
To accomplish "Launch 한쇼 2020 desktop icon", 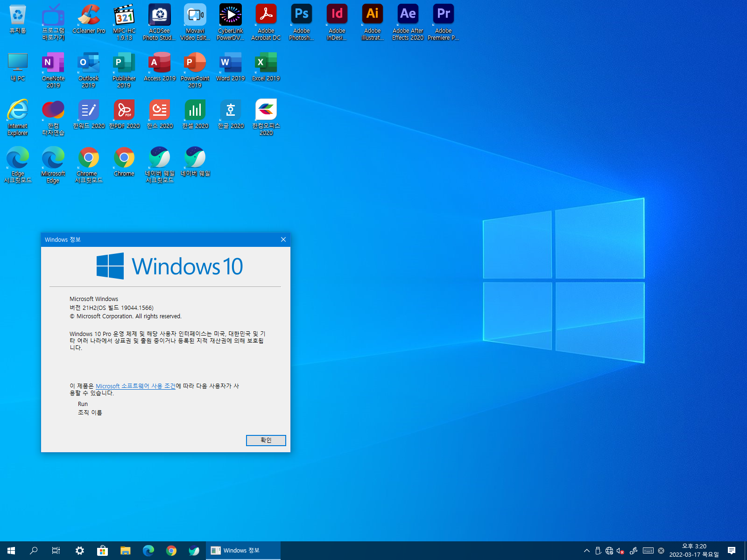I will pos(160,114).
